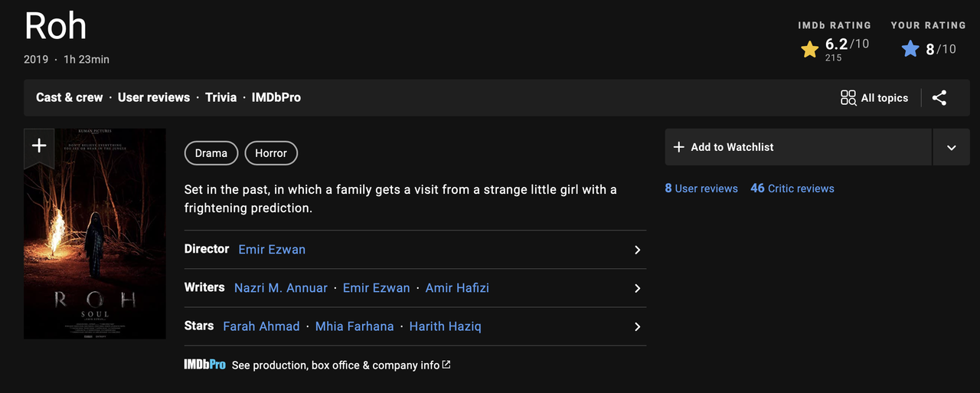Image resolution: width=980 pixels, height=393 pixels.
Task: Open the 46 Critic reviews link
Action: pyautogui.click(x=792, y=188)
